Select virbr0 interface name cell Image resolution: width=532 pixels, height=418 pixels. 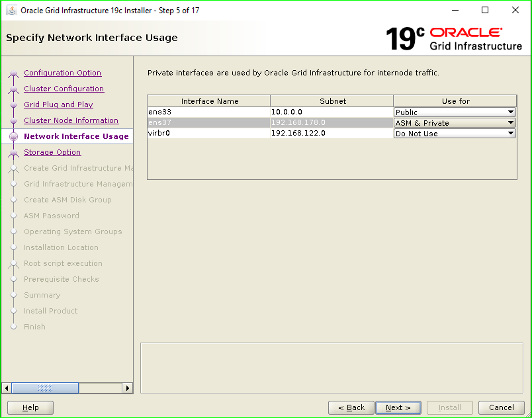(x=208, y=133)
